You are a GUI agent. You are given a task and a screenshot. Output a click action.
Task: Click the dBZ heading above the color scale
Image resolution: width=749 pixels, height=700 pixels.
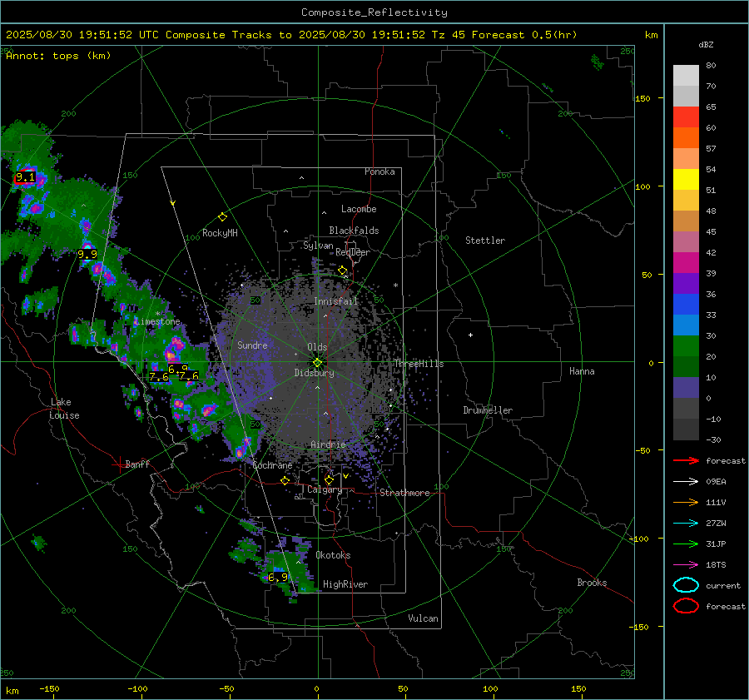tap(706, 44)
